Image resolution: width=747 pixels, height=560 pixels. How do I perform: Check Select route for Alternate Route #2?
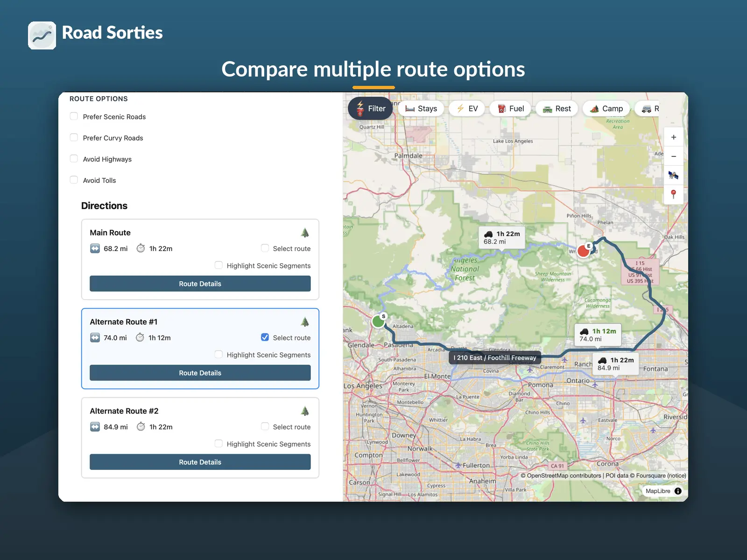[265, 427]
